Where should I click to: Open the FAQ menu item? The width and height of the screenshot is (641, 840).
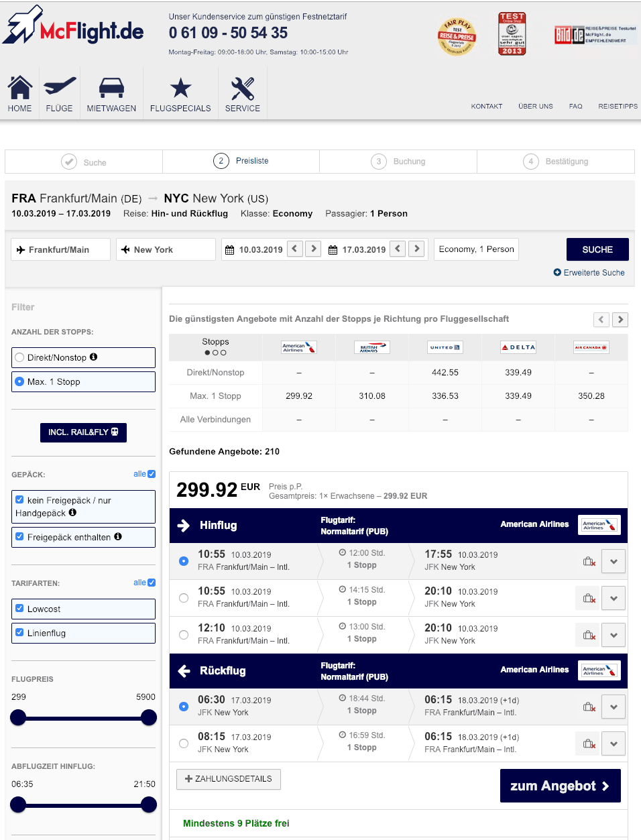(576, 106)
